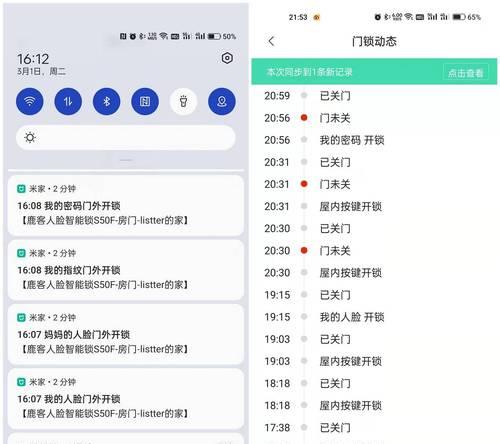Tap the 16:12 clock in notification shade
This screenshot has width=500, height=444.
33,59
